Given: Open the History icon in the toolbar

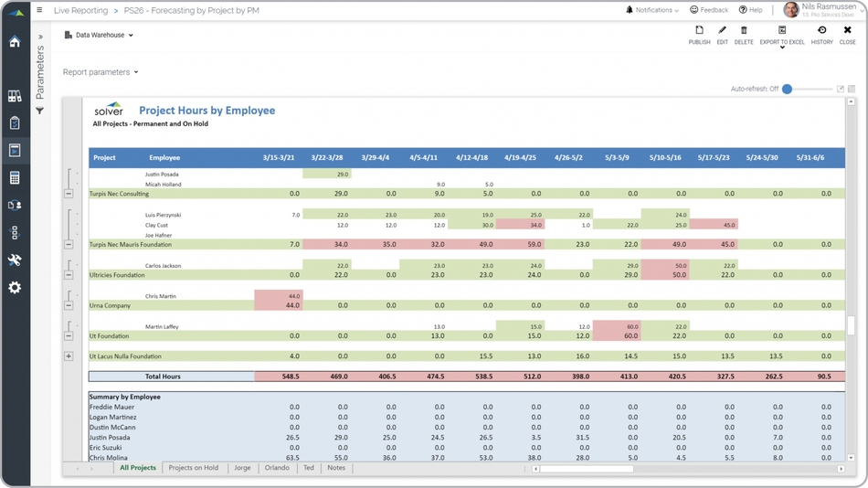Looking at the screenshot, I should [821, 31].
